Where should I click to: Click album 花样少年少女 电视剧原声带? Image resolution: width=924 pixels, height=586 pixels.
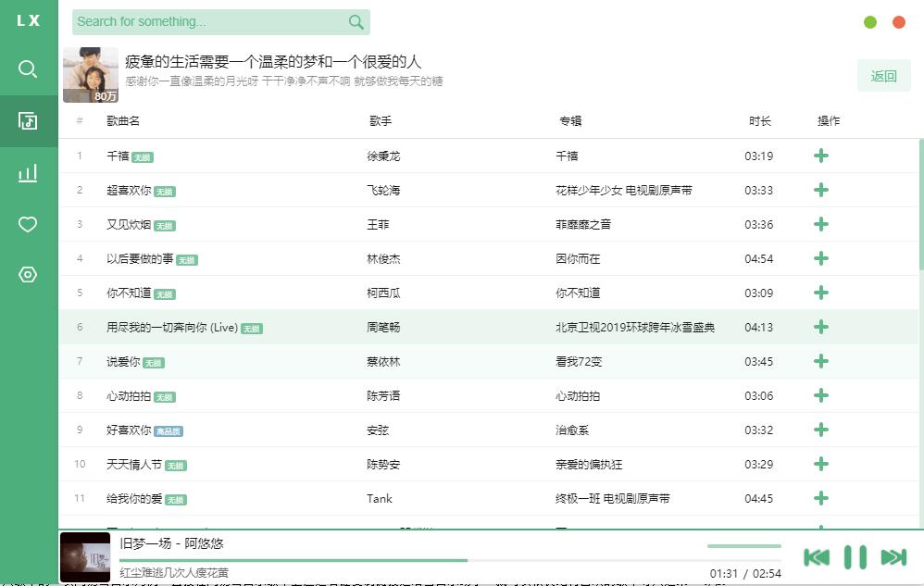coord(623,190)
